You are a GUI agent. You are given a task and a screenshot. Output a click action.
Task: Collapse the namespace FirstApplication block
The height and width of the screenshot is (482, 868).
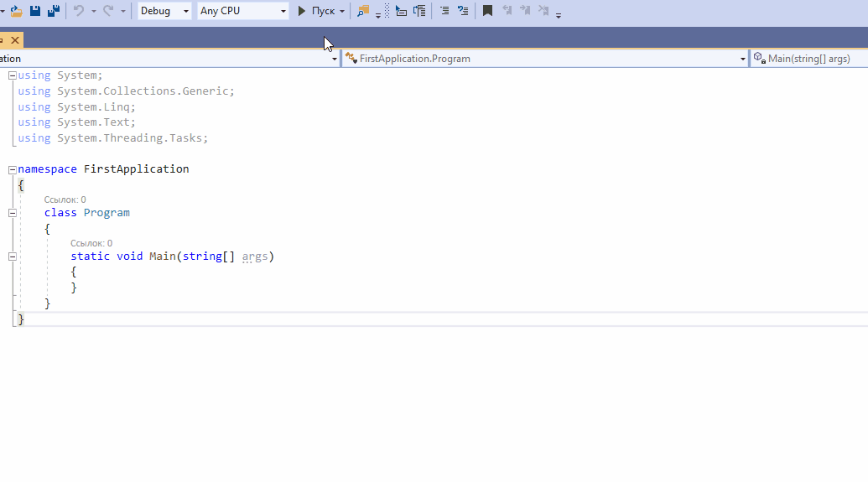click(13, 169)
